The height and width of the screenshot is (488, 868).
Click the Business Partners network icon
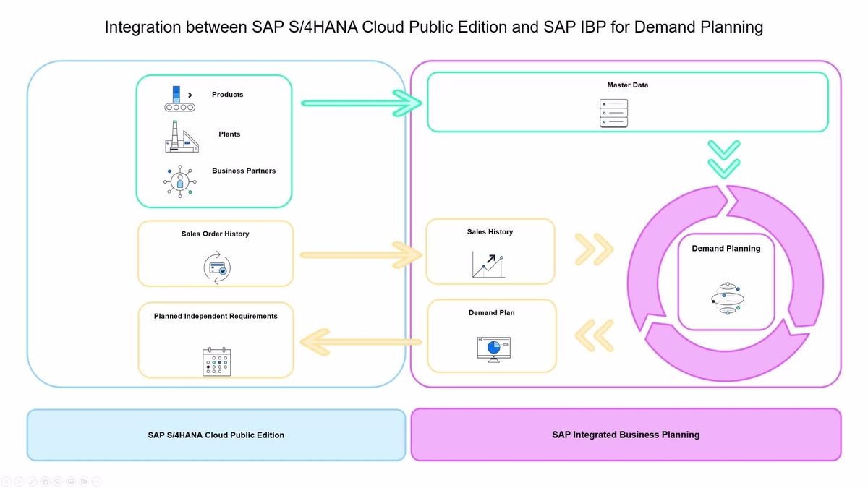(x=179, y=181)
